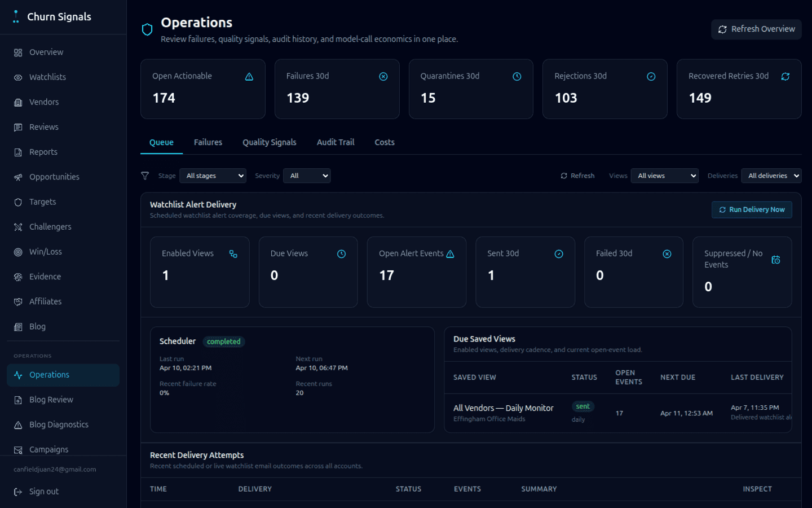Open the Stage filter dropdown
This screenshot has width=812, height=508.
point(213,176)
